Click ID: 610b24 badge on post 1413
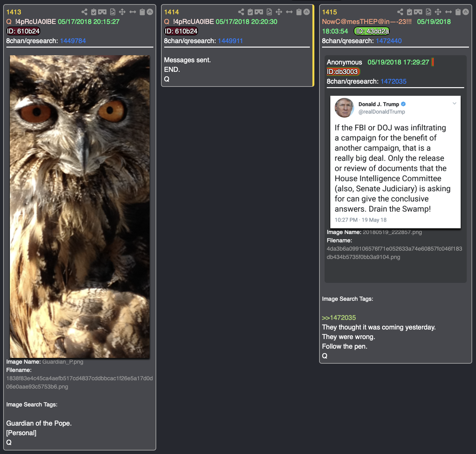Screen dimensions: 476x454 tap(23, 31)
